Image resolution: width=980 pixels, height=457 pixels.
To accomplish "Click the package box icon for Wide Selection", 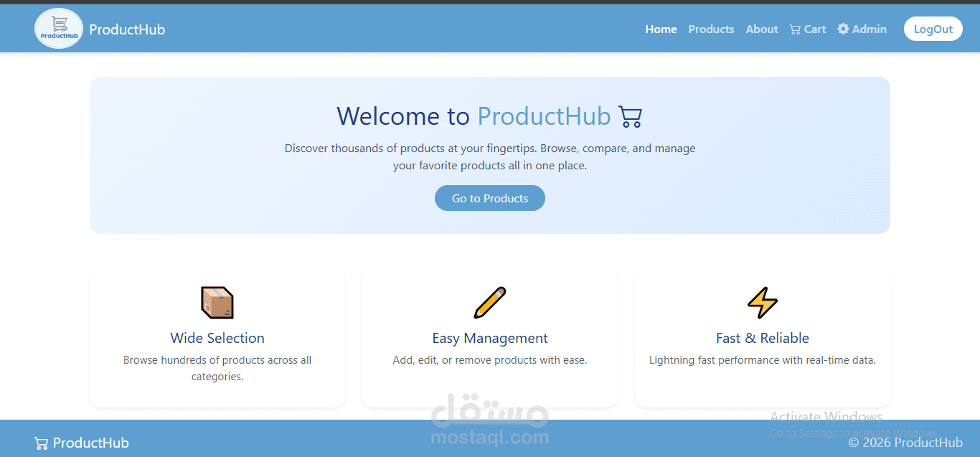I will pyautogui.click(x=217, y=303).
